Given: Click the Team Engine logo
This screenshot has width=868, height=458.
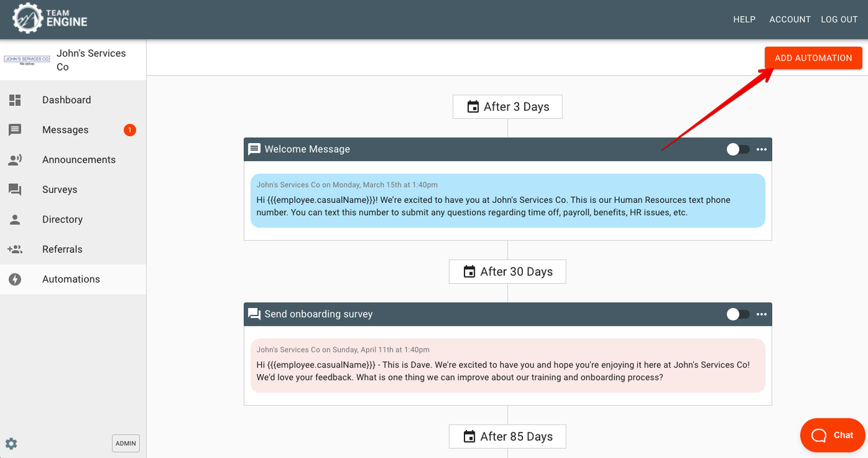Looking at the screenshot, I should 50,19.
